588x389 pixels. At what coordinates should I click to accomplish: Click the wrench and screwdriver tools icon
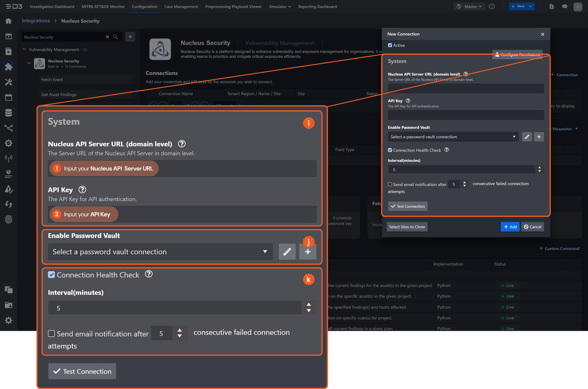click(9, 82)
